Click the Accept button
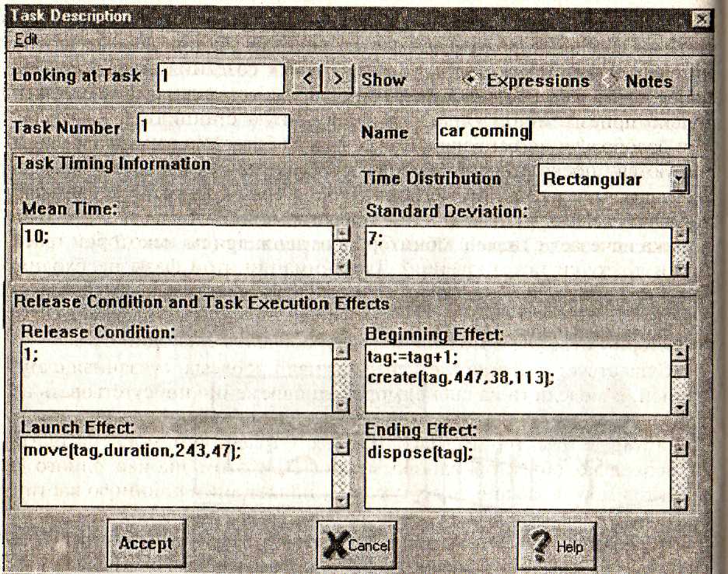 [146, 544]
